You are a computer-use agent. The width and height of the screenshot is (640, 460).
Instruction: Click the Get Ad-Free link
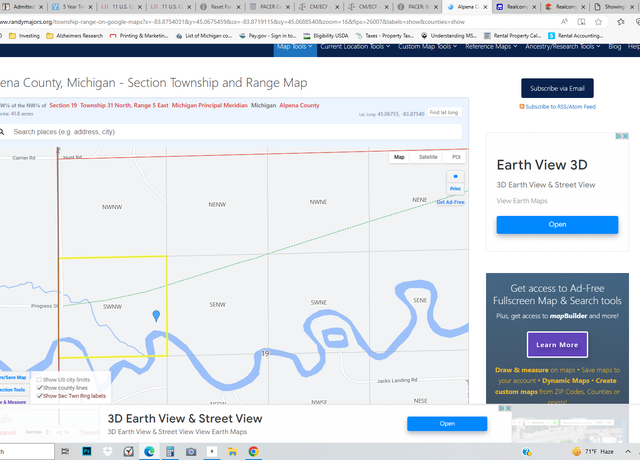[451, 202]
